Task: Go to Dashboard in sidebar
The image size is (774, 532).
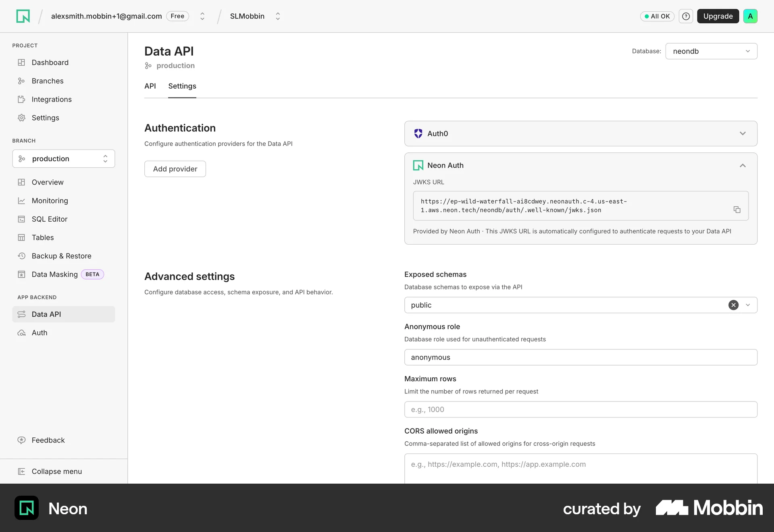Action: click(64, 62)
